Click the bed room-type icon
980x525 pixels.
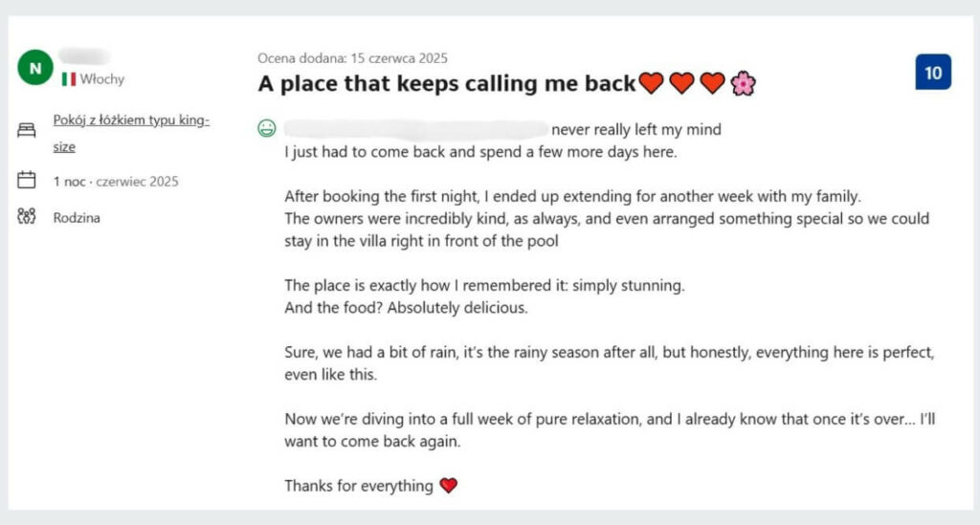coord(27,132)
